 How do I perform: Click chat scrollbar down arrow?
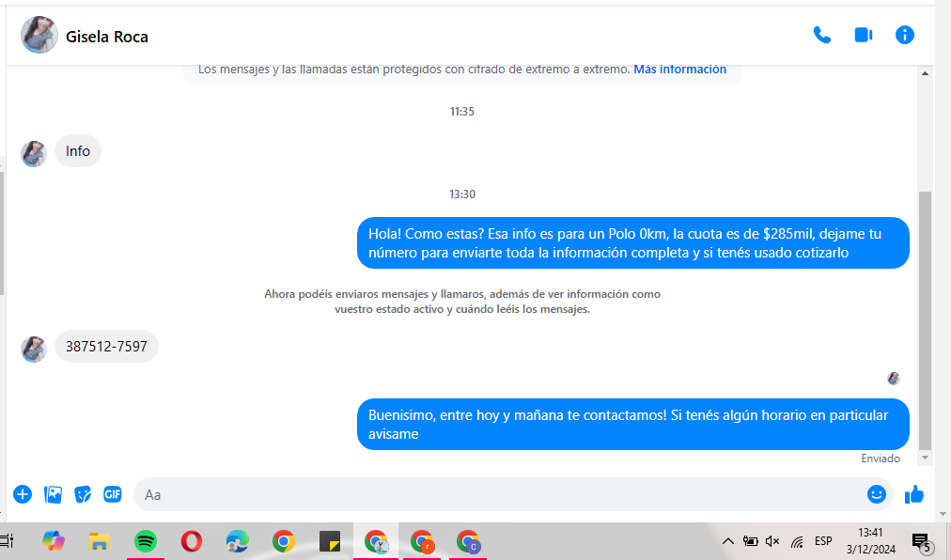925,459
